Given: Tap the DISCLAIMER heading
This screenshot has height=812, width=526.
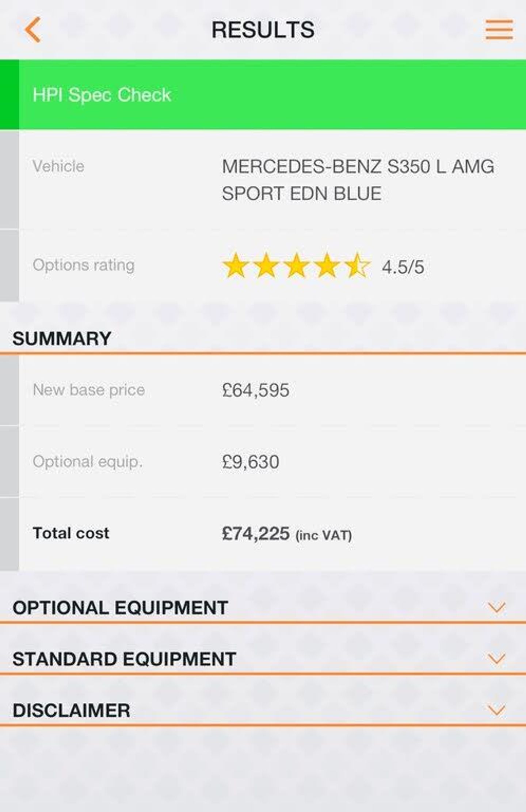Looking at the screenshot, I should 71,710.
